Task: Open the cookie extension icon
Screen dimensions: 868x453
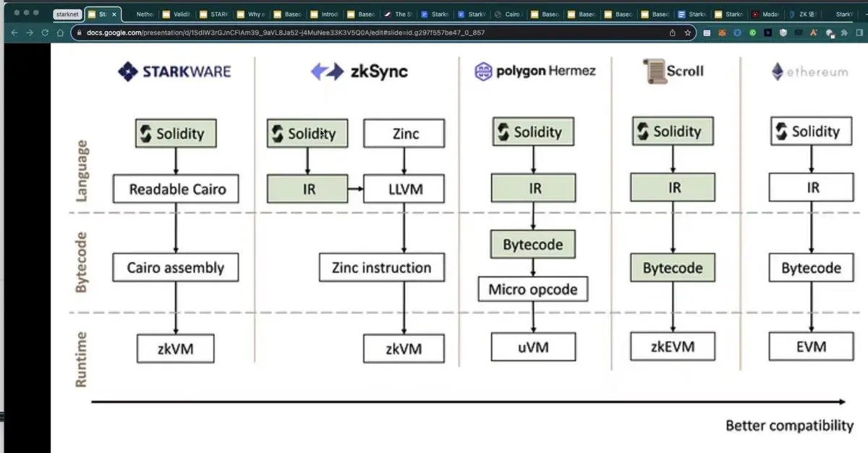Action: pos(830,33)
